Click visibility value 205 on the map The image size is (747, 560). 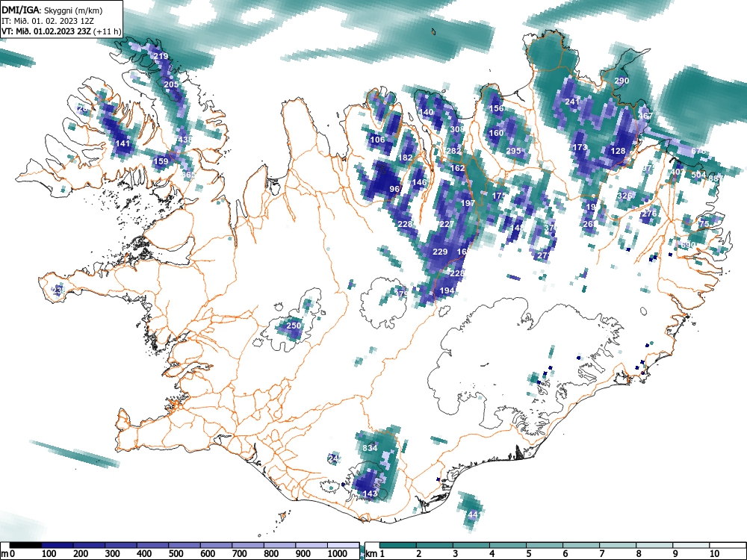click(x=171, y=84)
